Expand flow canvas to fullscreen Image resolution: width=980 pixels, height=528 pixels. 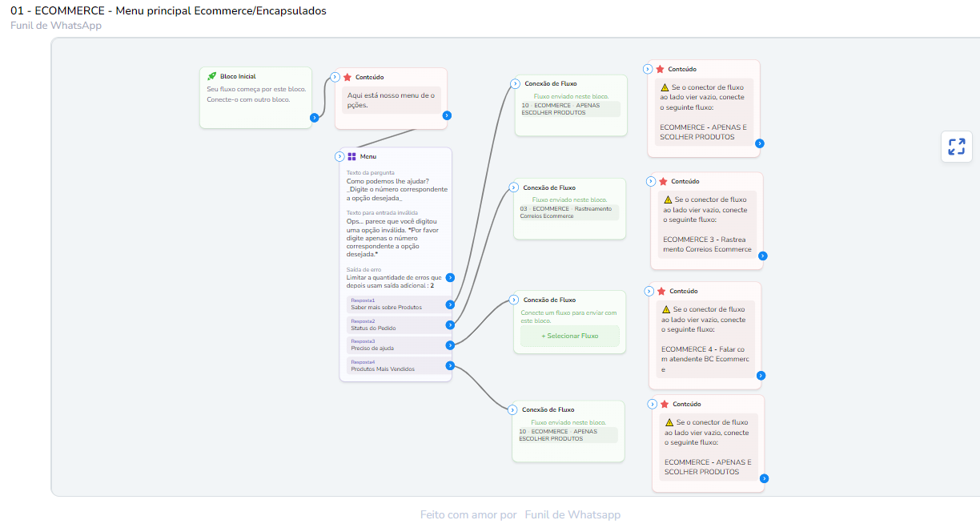pos(956,147)
